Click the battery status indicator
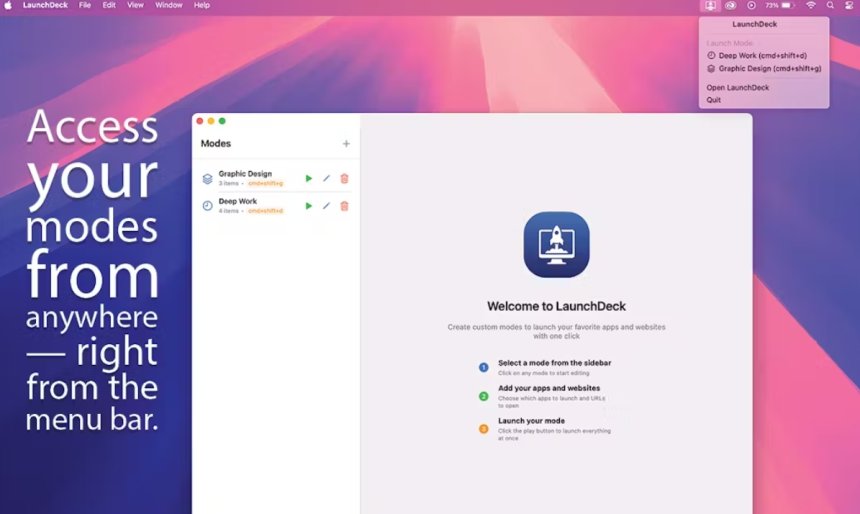This screenshot has width=860, height=514. pyautogui.click(x=780, y=5)
